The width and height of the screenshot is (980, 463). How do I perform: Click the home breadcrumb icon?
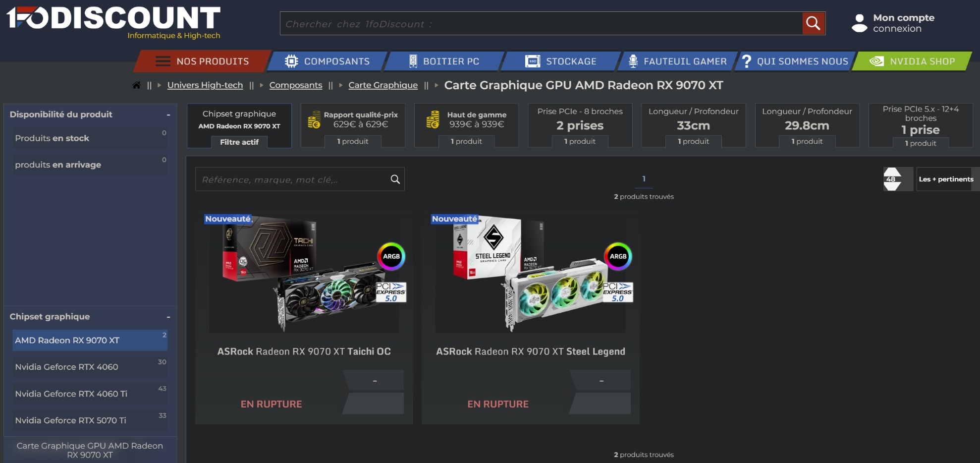(137, 85)
